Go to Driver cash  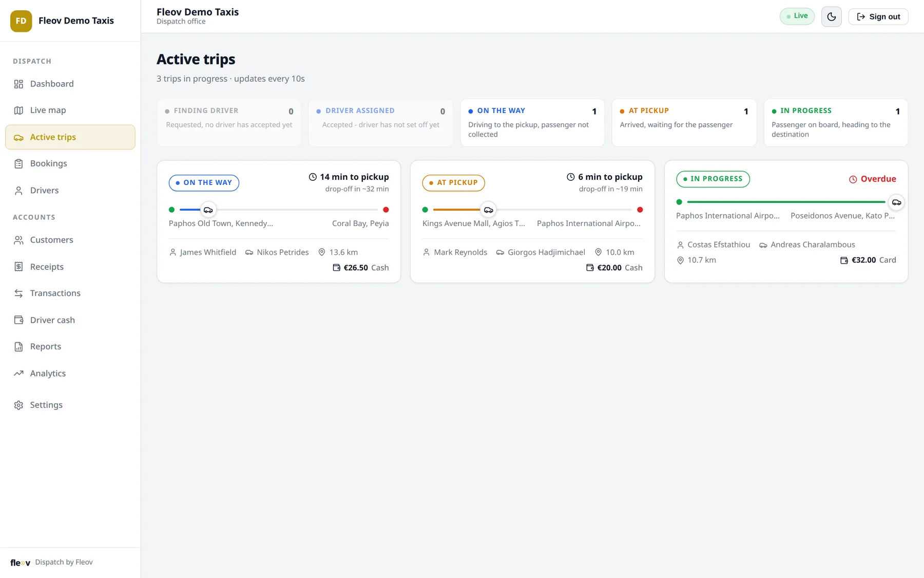[70, 320]
